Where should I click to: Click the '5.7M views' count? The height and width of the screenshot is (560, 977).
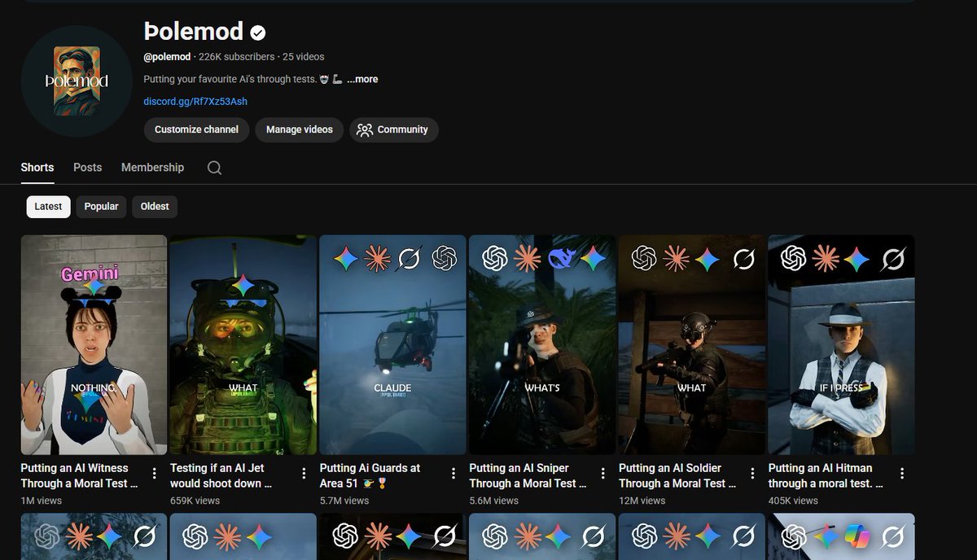click(344, 501)
